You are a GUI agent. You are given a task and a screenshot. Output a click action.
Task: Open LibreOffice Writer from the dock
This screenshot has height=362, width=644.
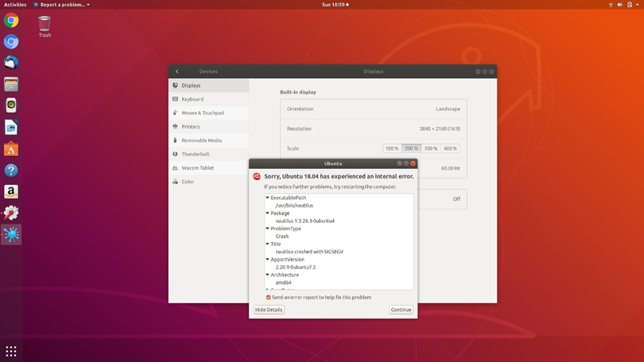tap(11, 127)
